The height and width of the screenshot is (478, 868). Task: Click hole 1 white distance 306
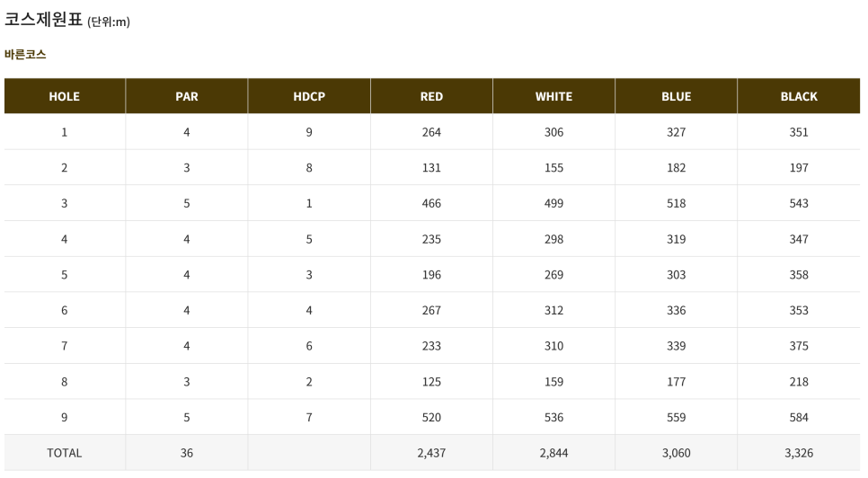(x=554, y=132)
